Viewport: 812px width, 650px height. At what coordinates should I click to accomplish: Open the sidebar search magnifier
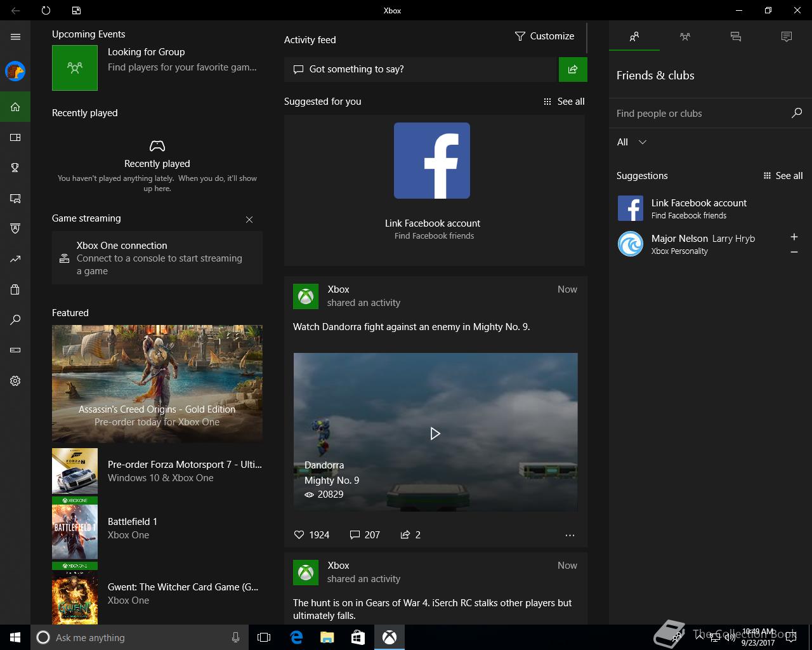pos(15,320)
